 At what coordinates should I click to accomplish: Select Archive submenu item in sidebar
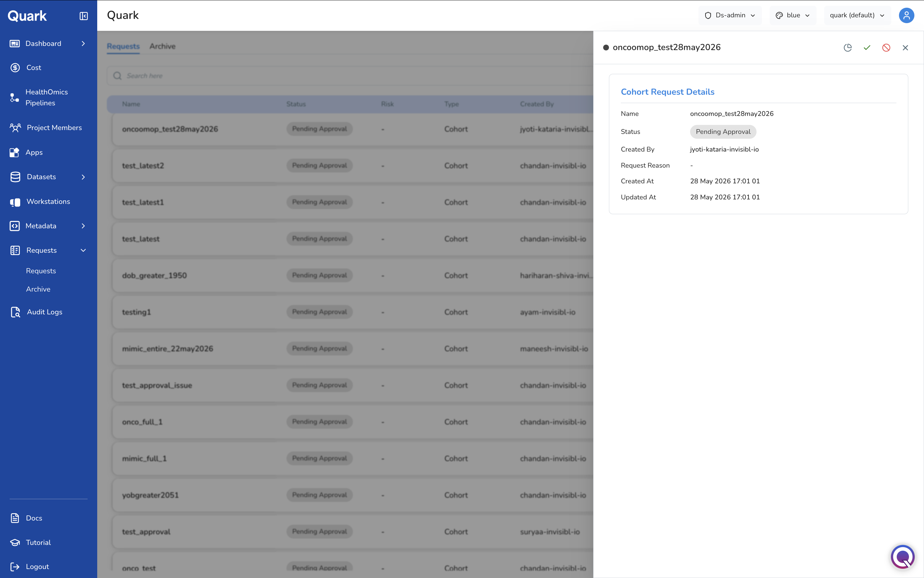[38, 289]
